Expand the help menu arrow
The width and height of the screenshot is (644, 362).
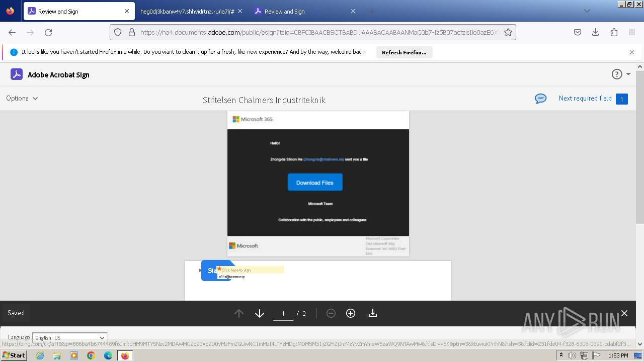click(628, 74)
